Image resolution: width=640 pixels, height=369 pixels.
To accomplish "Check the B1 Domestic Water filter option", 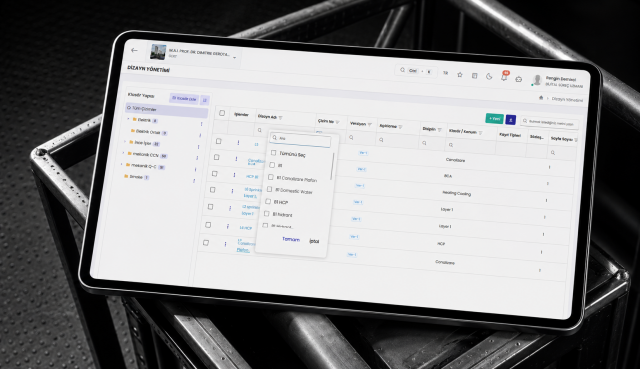I will click(269, 189).
